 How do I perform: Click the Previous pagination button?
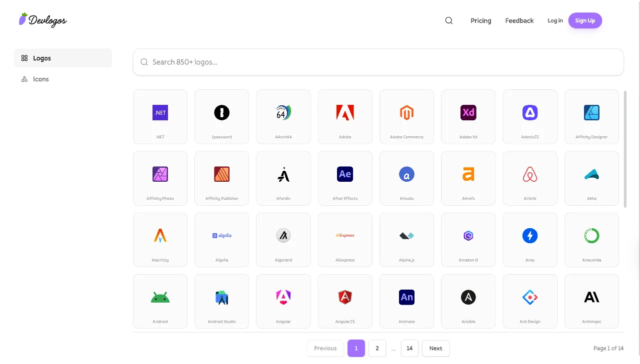325,349
